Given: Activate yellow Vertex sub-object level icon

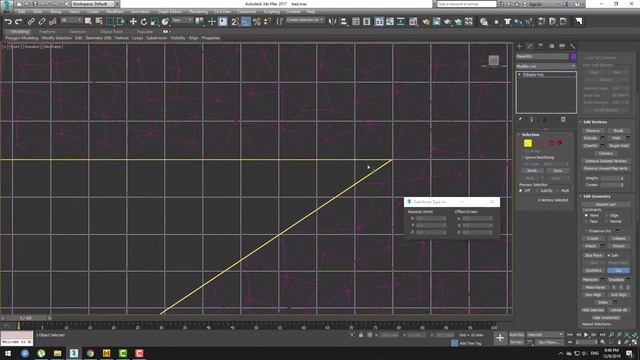Looking at the screenshot, I should coord(528,143).
